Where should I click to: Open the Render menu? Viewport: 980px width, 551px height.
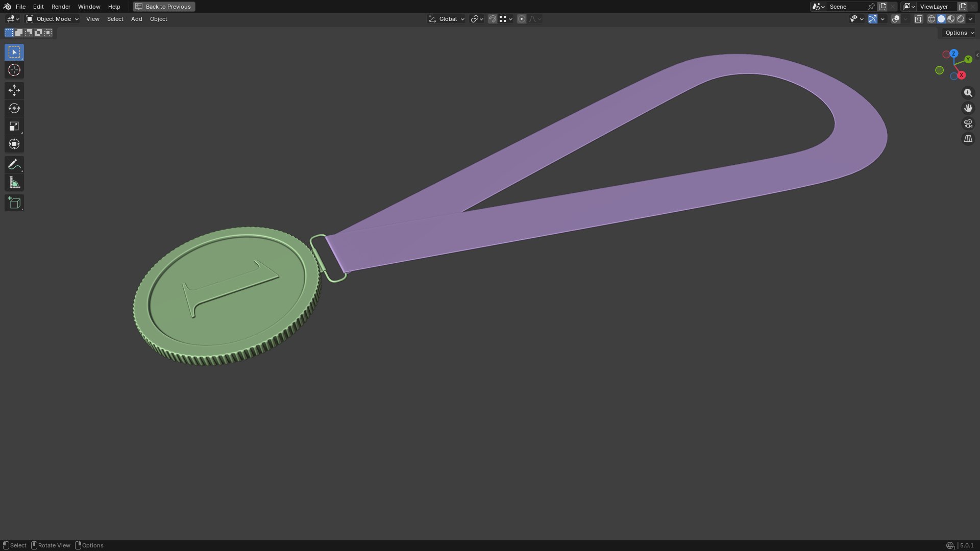point(61,7)
